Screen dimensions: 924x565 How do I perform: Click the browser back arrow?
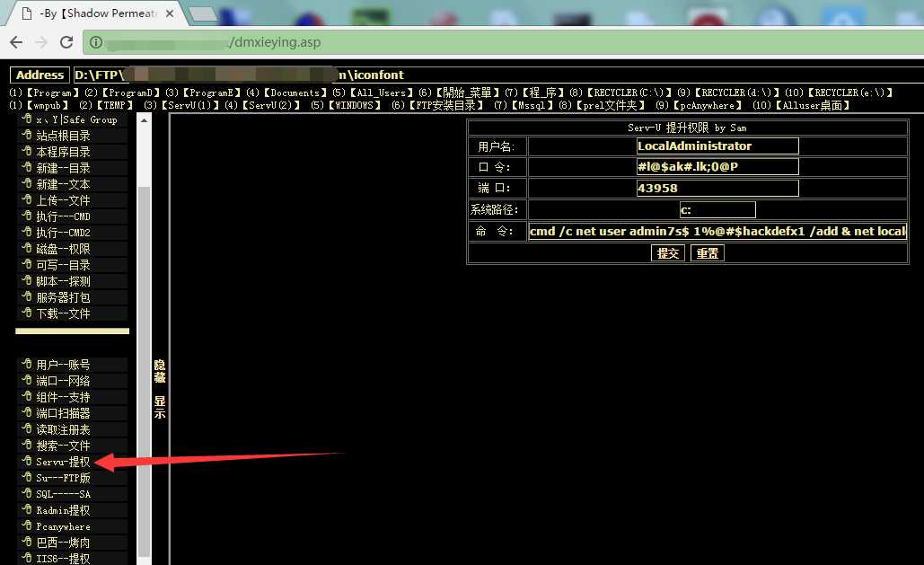point(16,42)
